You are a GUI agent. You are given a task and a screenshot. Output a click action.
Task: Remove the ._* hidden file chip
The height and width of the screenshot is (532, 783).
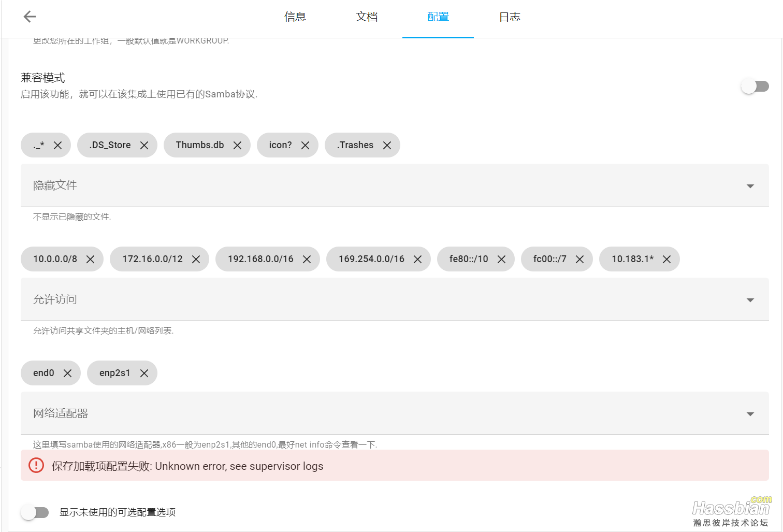point(58,146)
